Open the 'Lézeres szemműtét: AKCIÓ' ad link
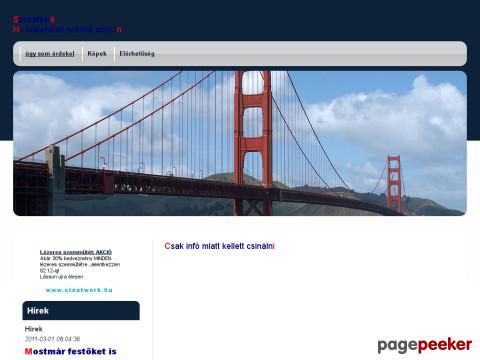The height and width of the screenshot is (360, 480). pos(76,252)
